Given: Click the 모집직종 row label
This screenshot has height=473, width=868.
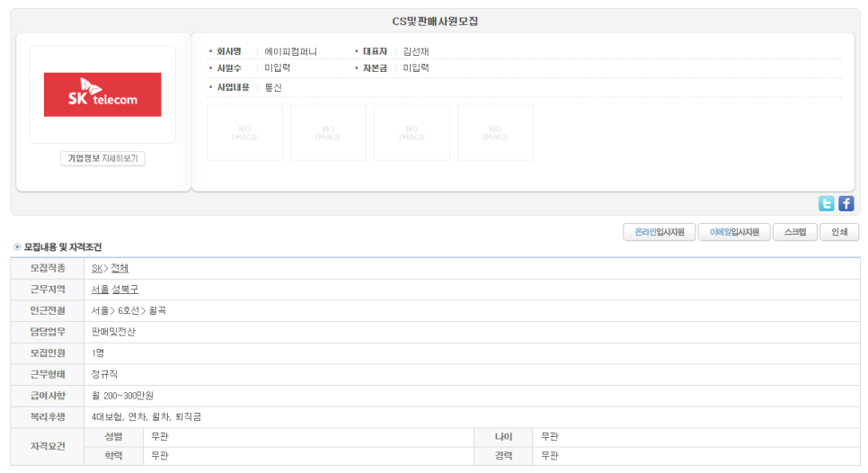Looking at the screenshot, I should click(x=48, y=268).
